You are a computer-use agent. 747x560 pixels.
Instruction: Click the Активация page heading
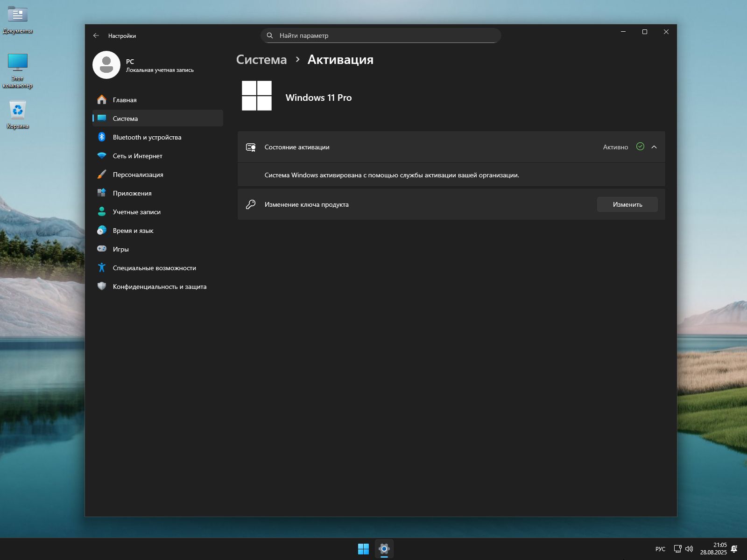340,59
